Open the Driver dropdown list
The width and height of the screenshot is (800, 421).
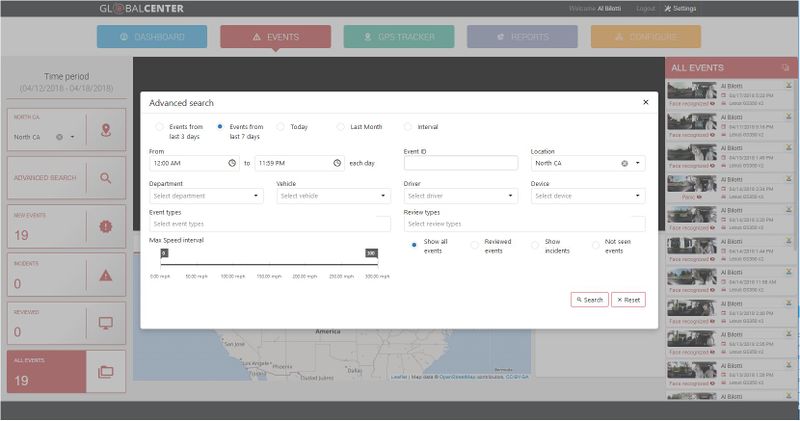point(460,196)
